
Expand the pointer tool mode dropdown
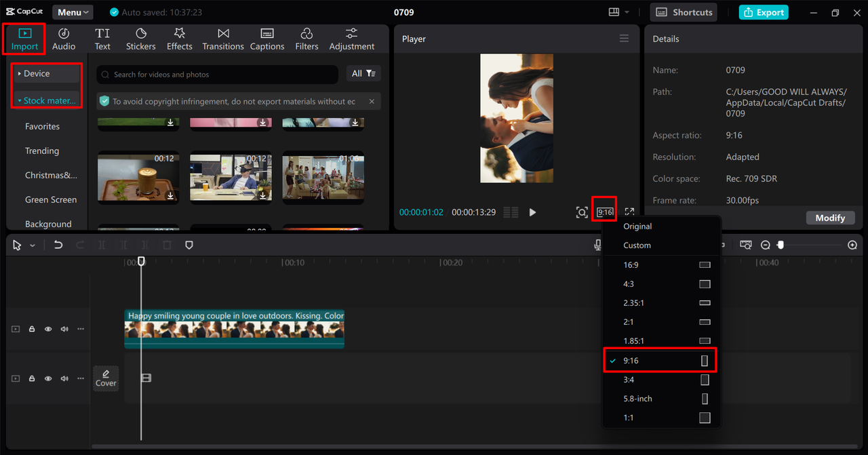click(33, 245)
